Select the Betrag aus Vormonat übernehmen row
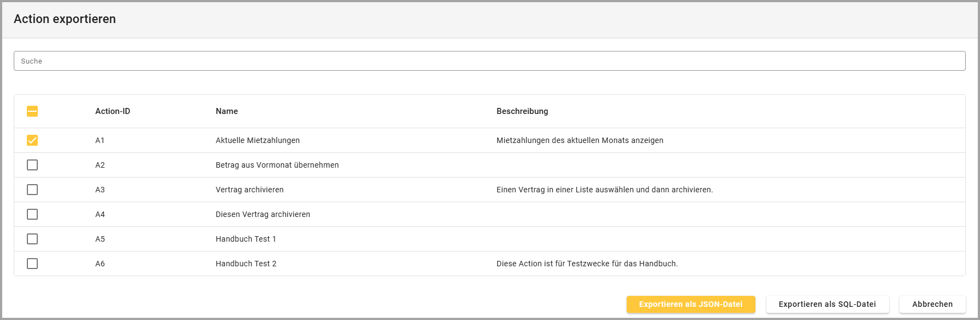This screenshot has width=980, height=320. point(277,165)
